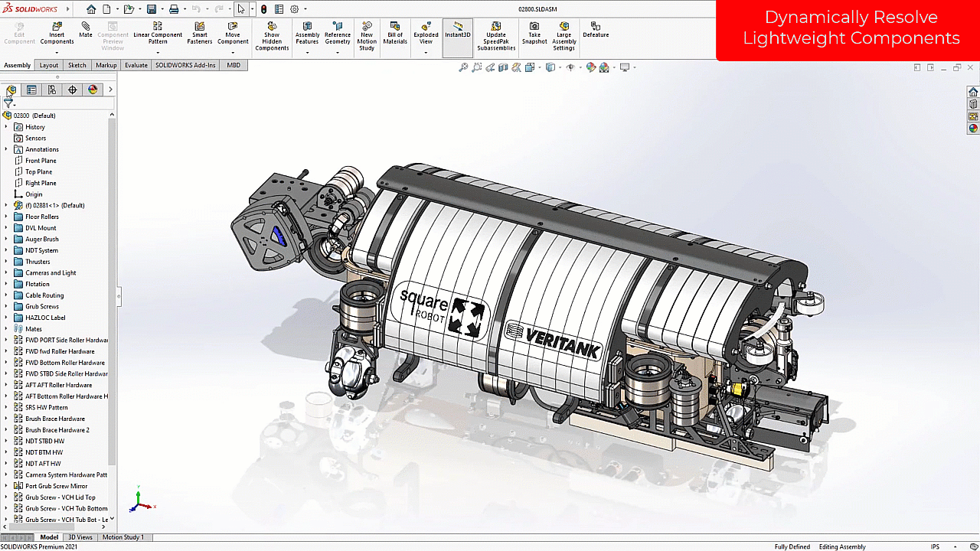The image size is (980, 551).
Task: Open Move Component dropdown arrow
Action: pyautogui.click(x=233, y=52)
